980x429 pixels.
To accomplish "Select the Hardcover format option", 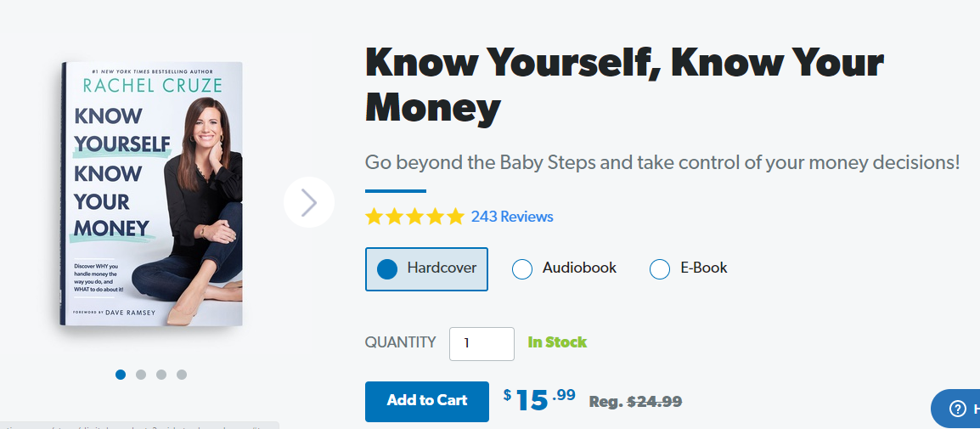I will tap(426, 269).
